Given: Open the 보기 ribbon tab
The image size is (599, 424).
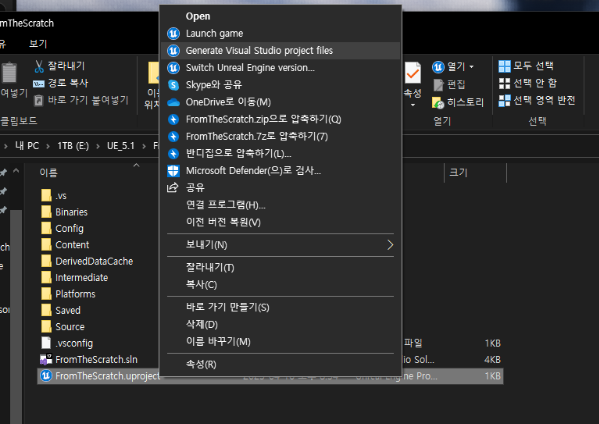Looking at the screenshot, I should (x=38, y=44).
